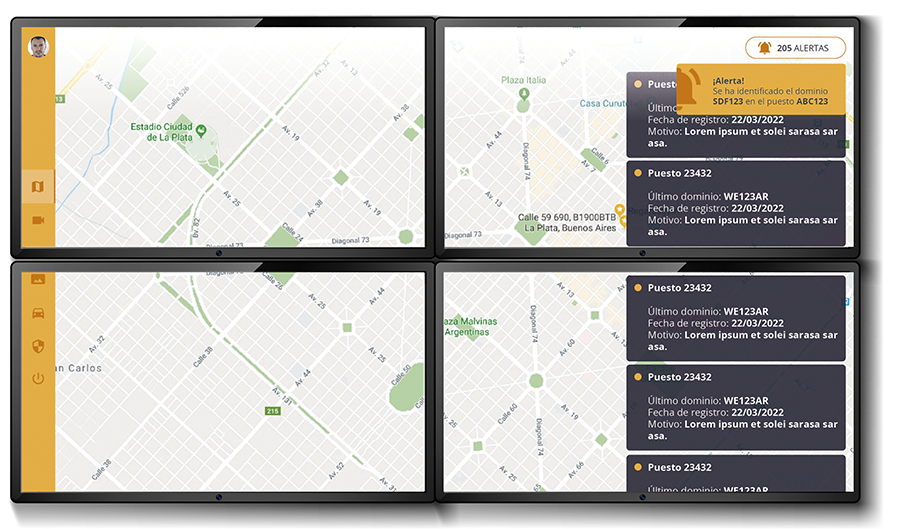900x529 pixels.
Task: Click the power logout icon
Action: [38, 378]
